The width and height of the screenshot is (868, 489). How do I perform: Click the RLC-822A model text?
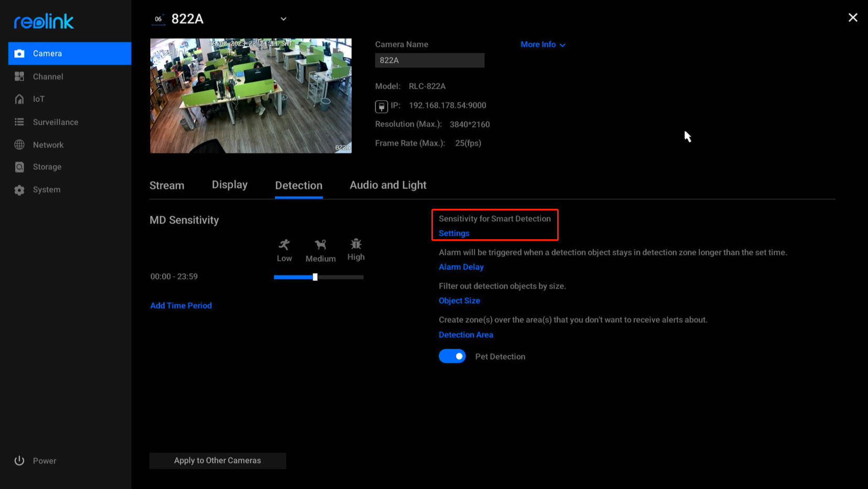427,86
